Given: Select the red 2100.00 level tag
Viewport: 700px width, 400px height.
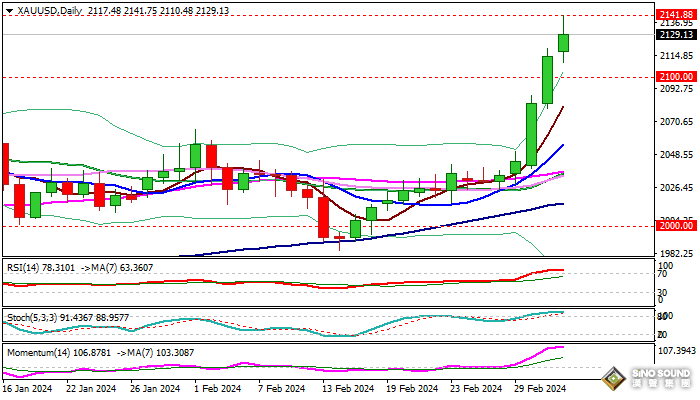Looking at the screenshot, I should (x=676, y=76).
